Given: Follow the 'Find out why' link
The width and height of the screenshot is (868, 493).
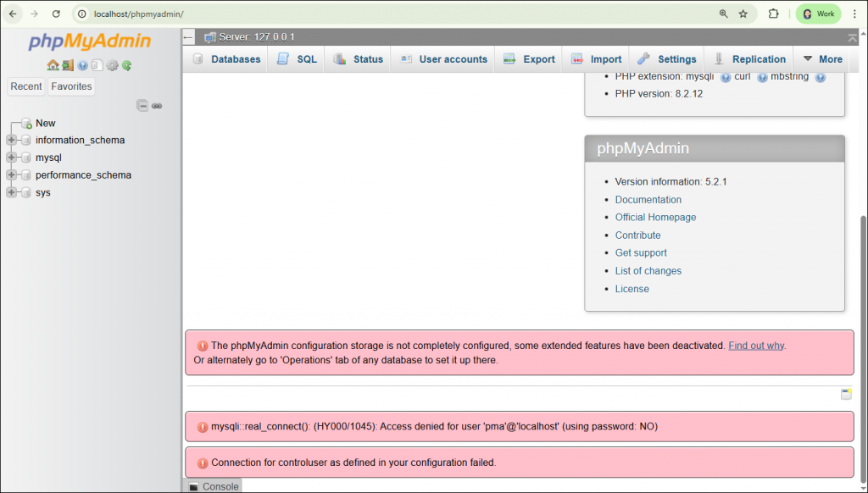Looking at the screenshot, I should click(756, 346).
